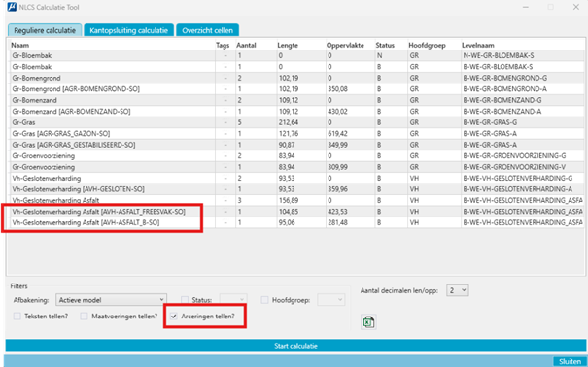
Task: Expand the Hoofdgroep filter dropdown
Action: (331, 300)
